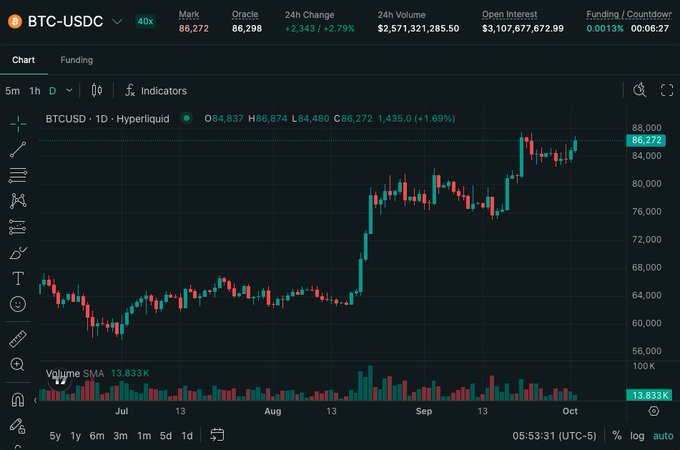This screenshot has height=450, width=680.
Task: Select the 1h timeframe
Action: (35, 91)
